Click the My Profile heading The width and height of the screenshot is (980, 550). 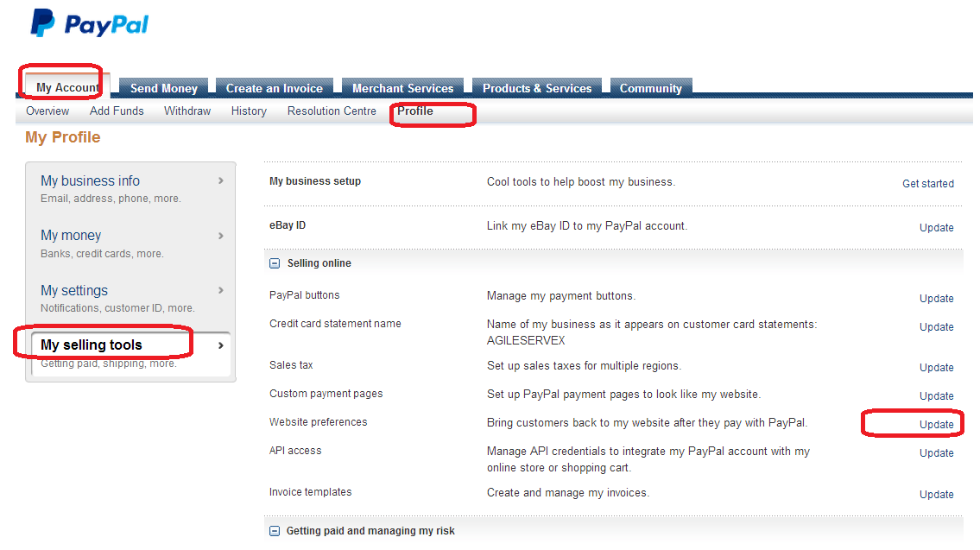[62, 137]
